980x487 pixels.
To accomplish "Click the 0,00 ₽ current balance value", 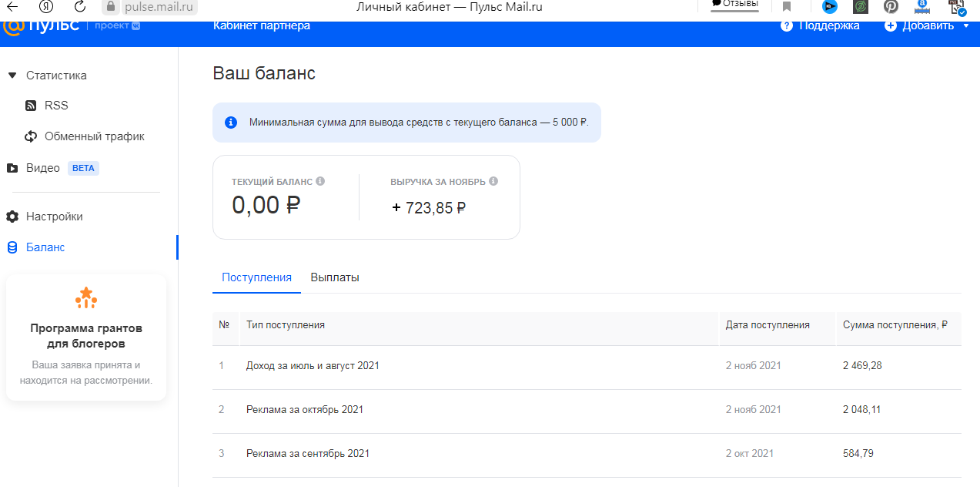I will pyautogui.click(x=266, y=205).
